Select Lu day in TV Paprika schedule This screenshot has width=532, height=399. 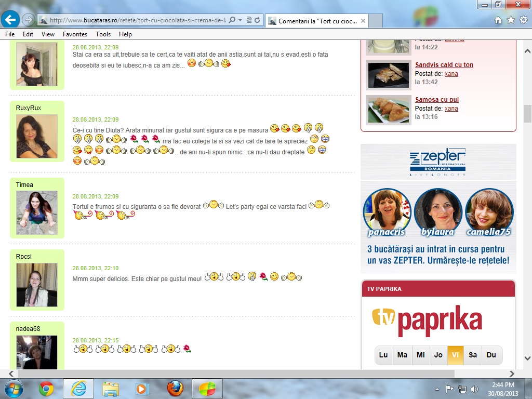[x=383, y=355]
